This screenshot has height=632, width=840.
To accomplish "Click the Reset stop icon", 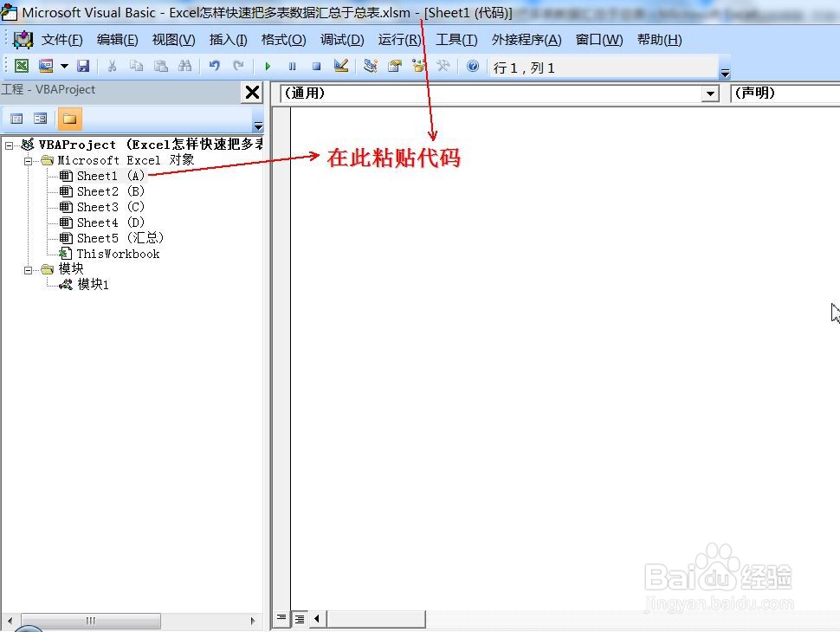I will tap(317, 67).
